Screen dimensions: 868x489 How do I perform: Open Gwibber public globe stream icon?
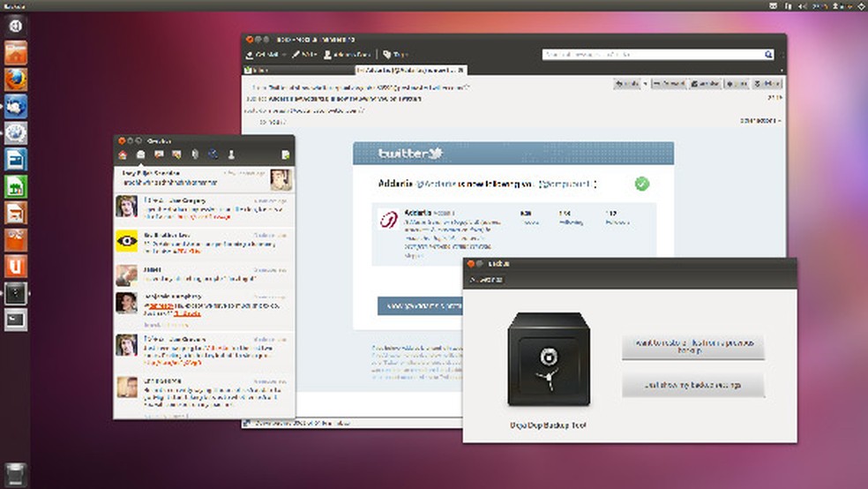pos(213,155)
